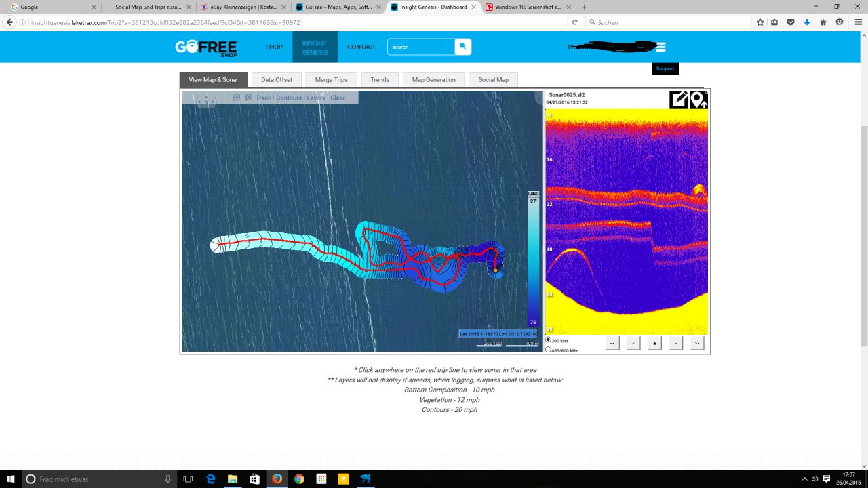Select the 200 kHz sonar frequency
The width and height of the screenshot is (868, 488).
pos(549,340)
